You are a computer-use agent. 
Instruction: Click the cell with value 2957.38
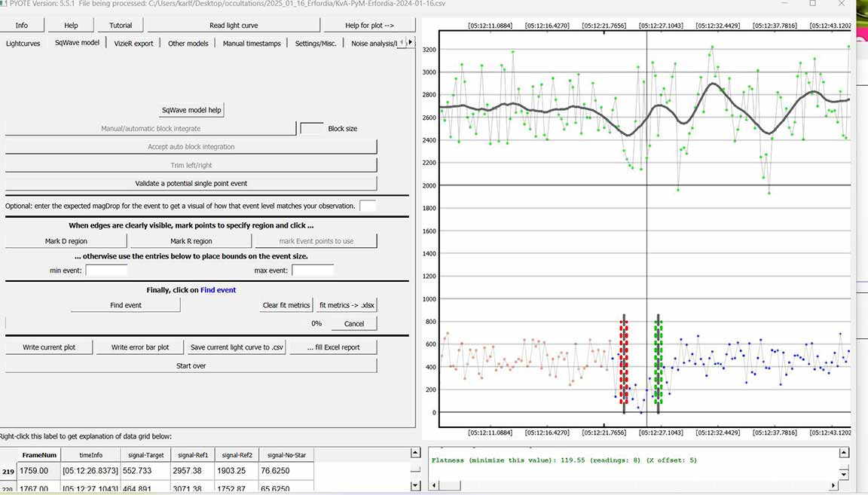point(193,471)
